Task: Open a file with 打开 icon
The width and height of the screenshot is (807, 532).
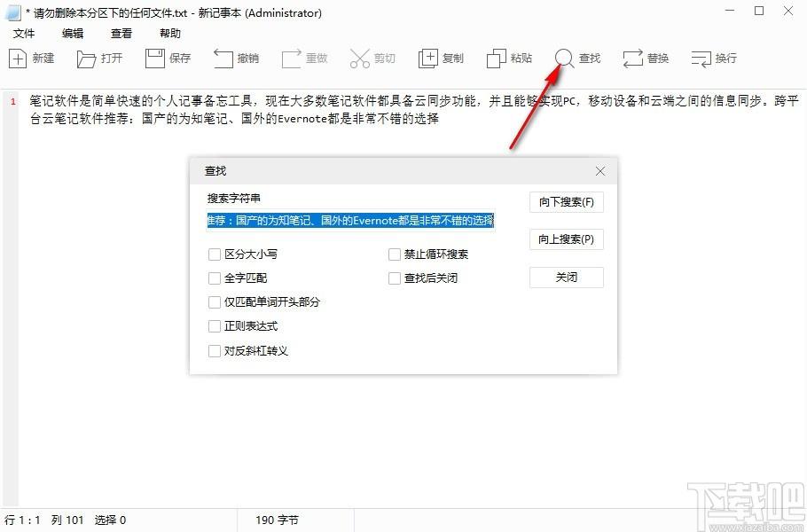Action: 86,59
